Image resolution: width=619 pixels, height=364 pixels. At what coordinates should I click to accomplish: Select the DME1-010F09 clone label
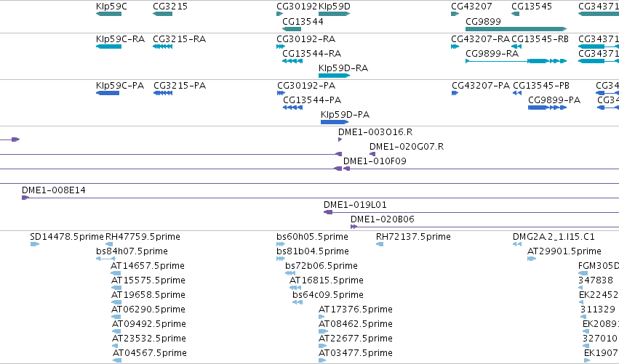pos(375,161)
